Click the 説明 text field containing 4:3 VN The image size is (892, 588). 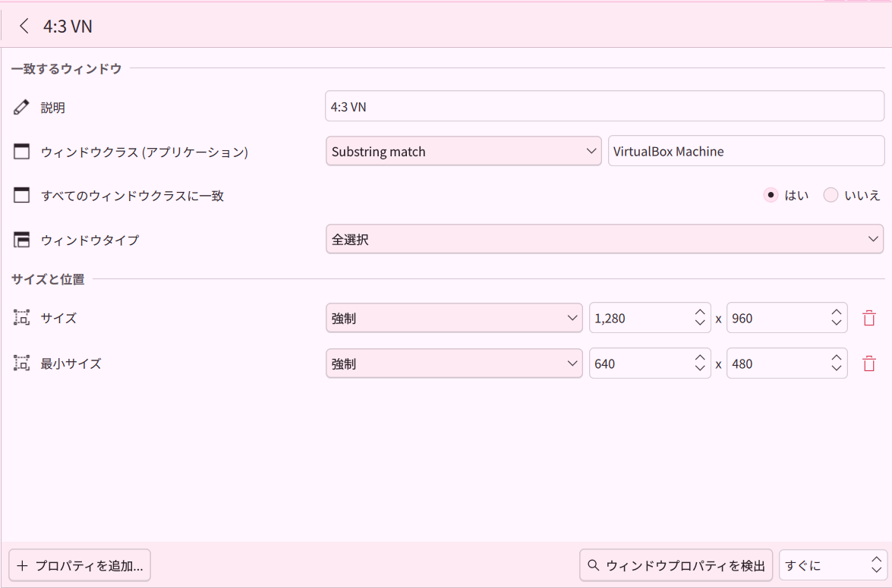click(604, 107)
